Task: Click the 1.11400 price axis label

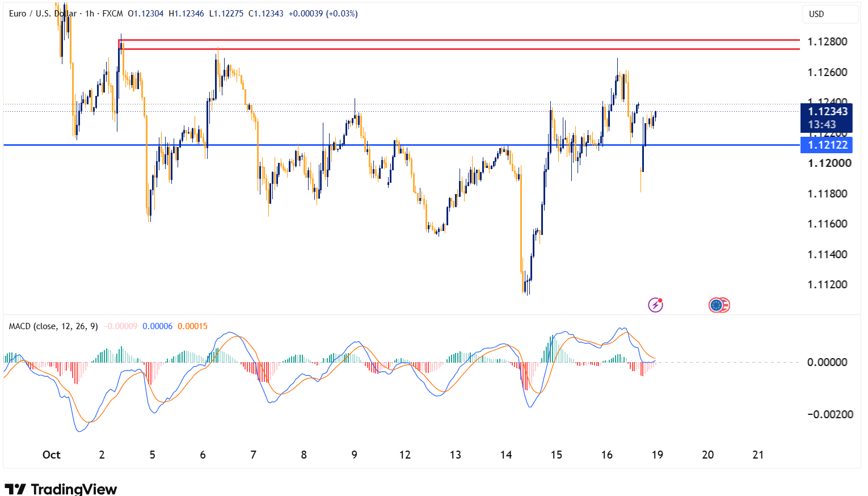Action: (827, 255)
